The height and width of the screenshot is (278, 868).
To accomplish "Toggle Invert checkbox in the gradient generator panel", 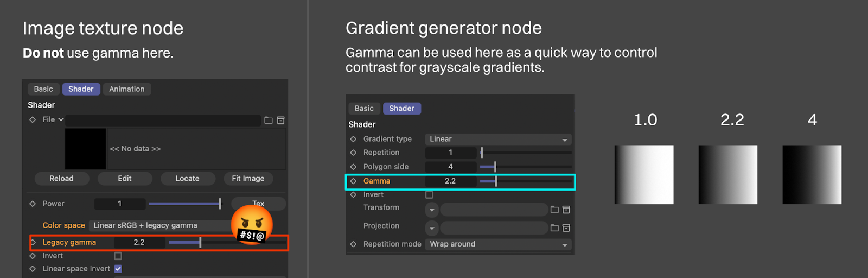I will [429, 194].
